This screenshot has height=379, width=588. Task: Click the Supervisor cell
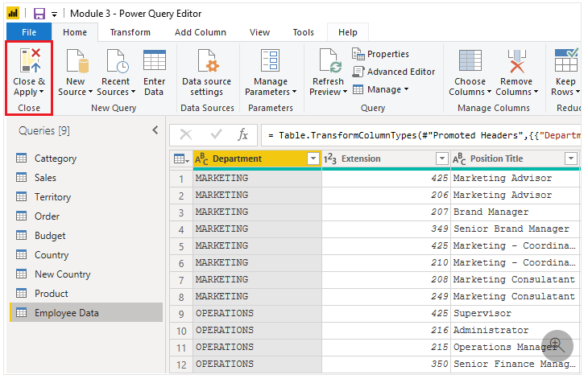coord(516,313)
